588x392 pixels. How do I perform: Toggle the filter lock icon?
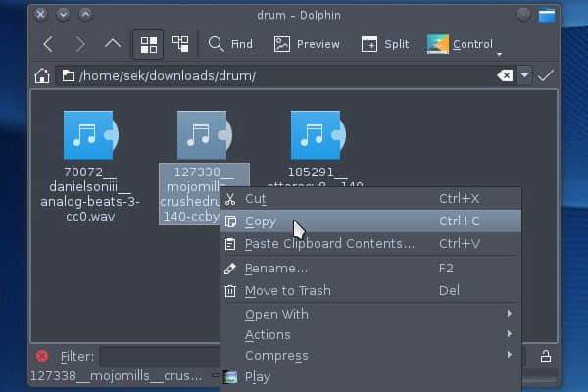click(x=546, y=356)
